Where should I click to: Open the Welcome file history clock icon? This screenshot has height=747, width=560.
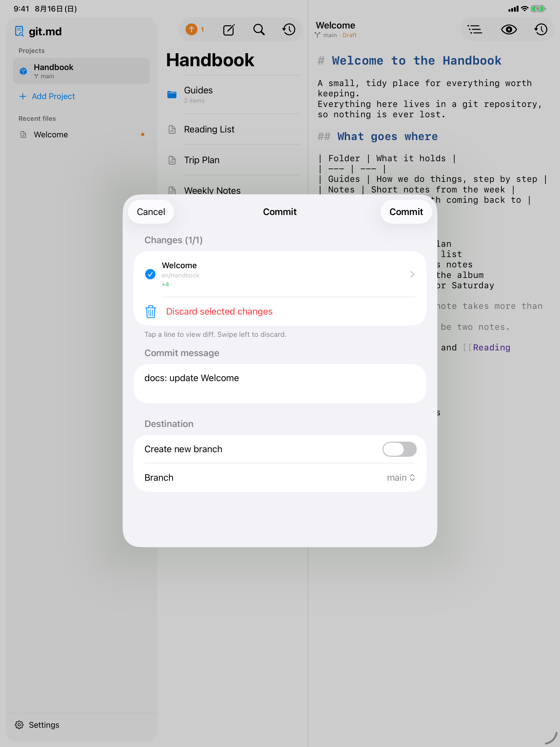[541, 30]
